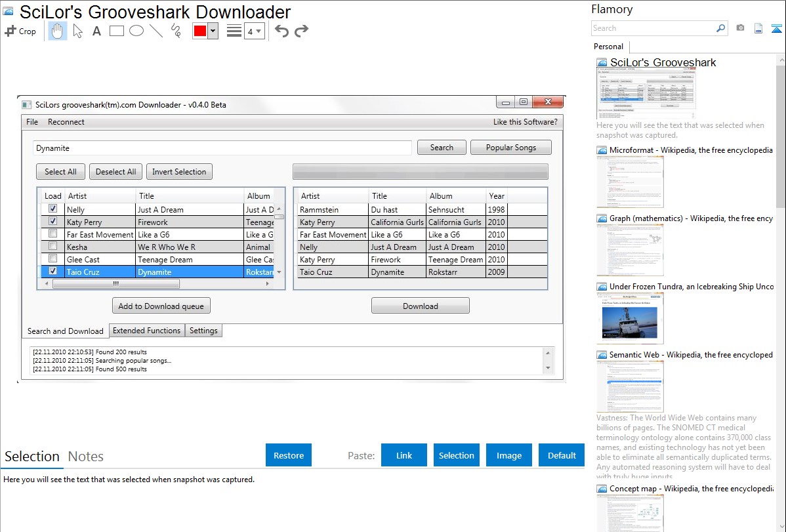This screenshot has width=786, height=532.
Task: Open the SciLor's Grooveshark snapshot thumbnail
Action: click(646, 94)
